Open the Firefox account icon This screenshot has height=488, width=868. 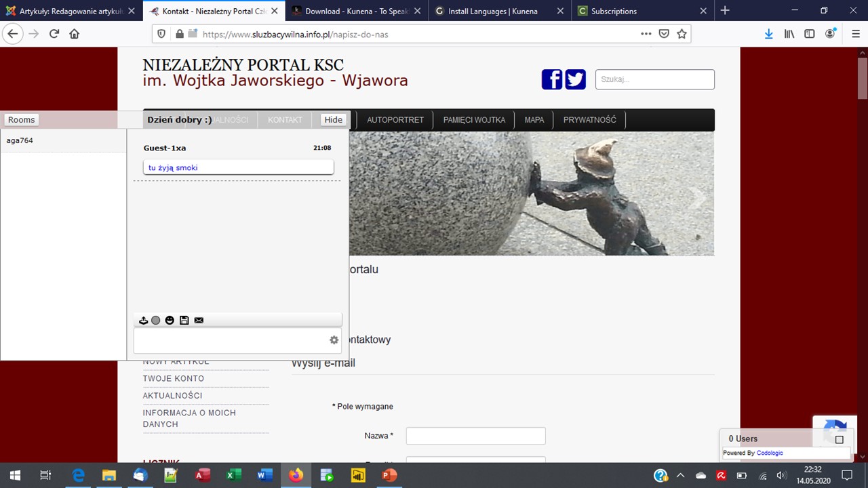point(830,34)
